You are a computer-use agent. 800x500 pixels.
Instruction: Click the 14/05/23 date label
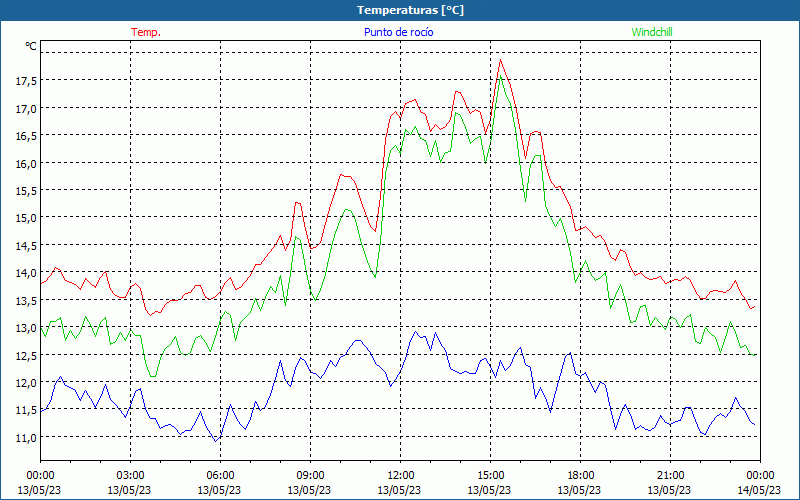759,490
